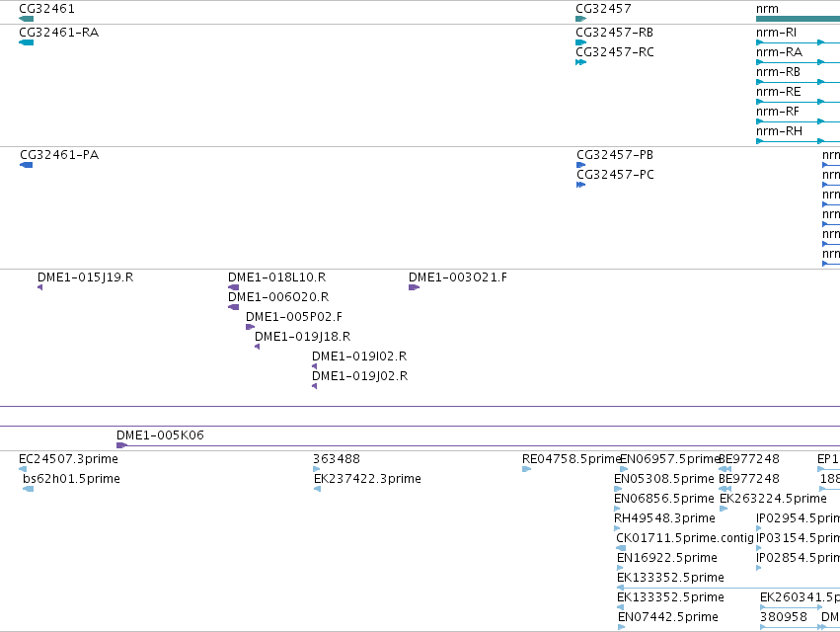
Task: Select the DME1-003O21.F feature arrow
Action: pyautogui.click(x=414, y=287)
